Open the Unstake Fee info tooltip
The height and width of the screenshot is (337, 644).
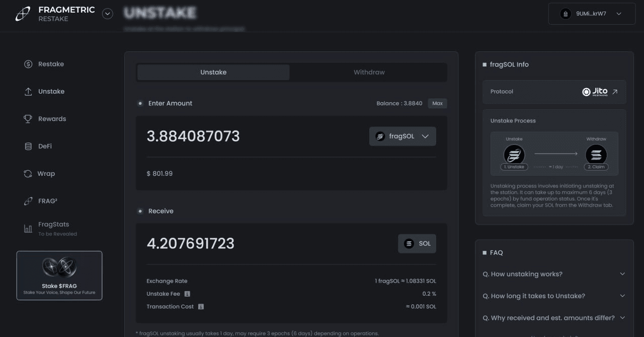pyautogui.click(x=187, y=294)
